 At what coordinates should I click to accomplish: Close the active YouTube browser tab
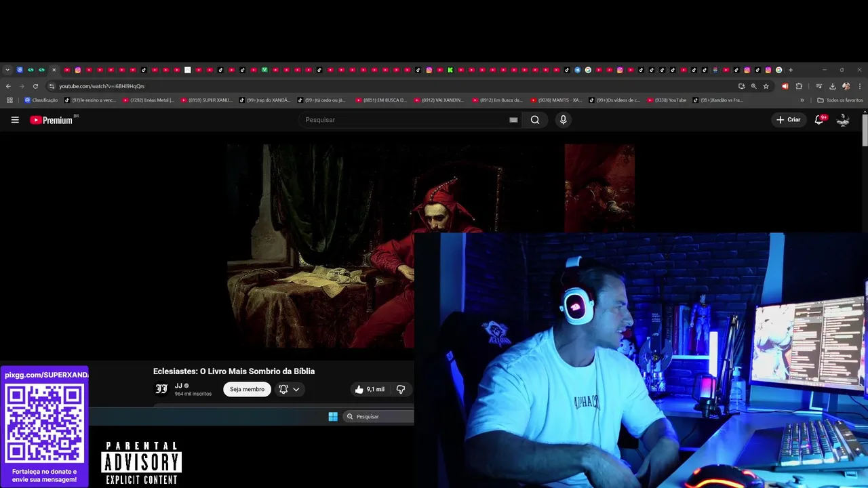[54, 70]
